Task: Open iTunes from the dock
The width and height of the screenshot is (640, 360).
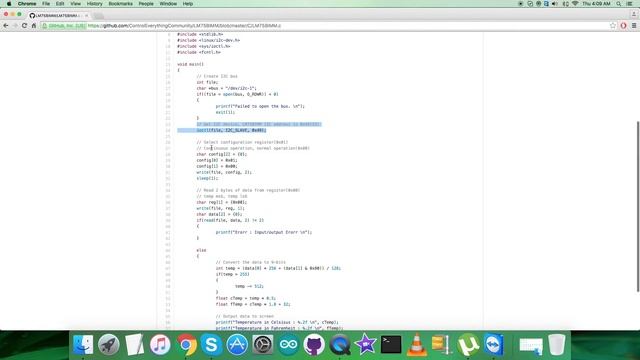Action: (160, 345)
